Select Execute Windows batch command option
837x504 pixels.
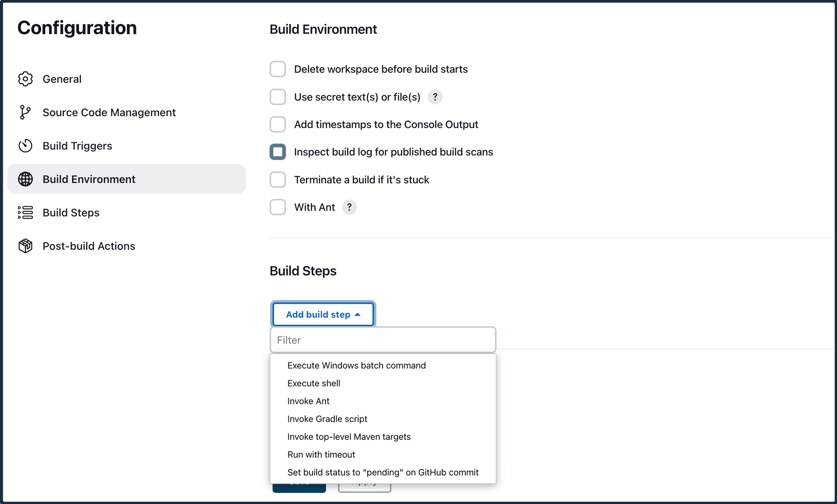pos(356,365)
